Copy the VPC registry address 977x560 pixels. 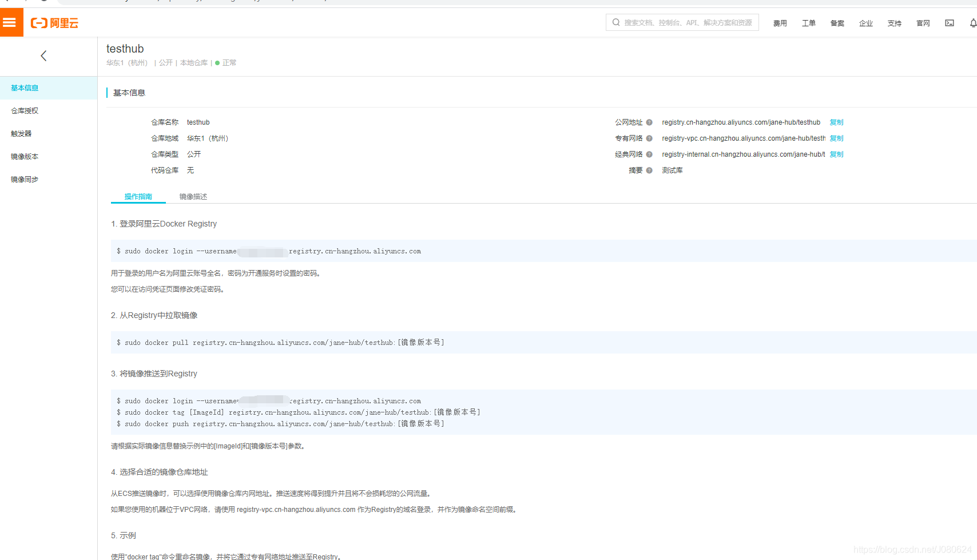836,138
